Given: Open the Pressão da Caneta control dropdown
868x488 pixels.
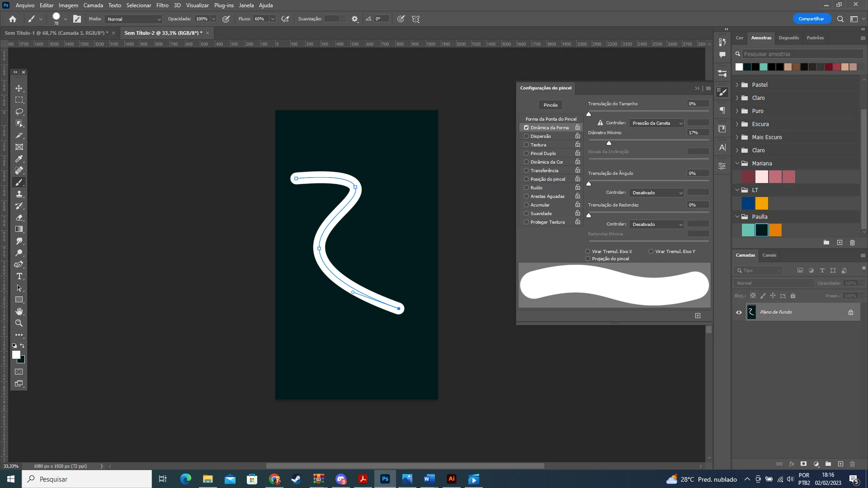Looking at the screenshot, I should [656, 123].
